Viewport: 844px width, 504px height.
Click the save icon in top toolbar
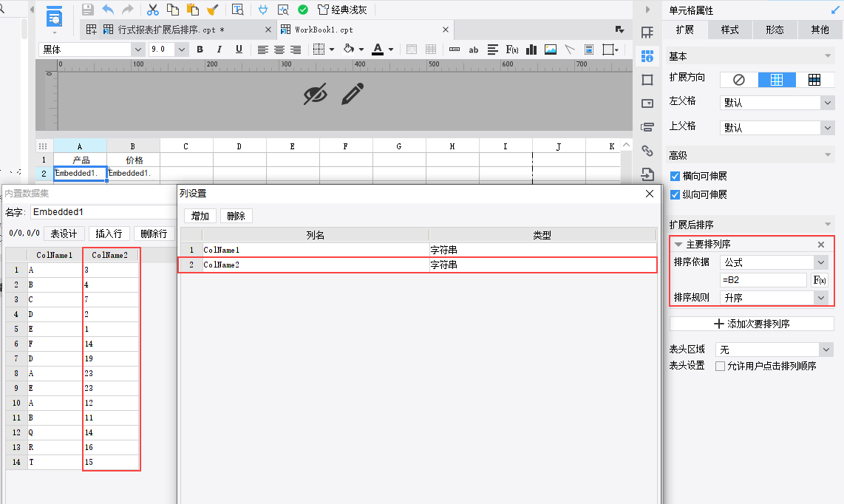click(x=88, y=10)
